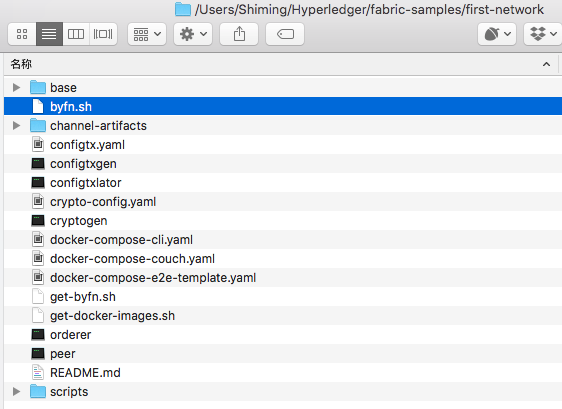Open the acorn toolbar dropdown
Viewport: 562px width, 409px height.
click(497, 34)
